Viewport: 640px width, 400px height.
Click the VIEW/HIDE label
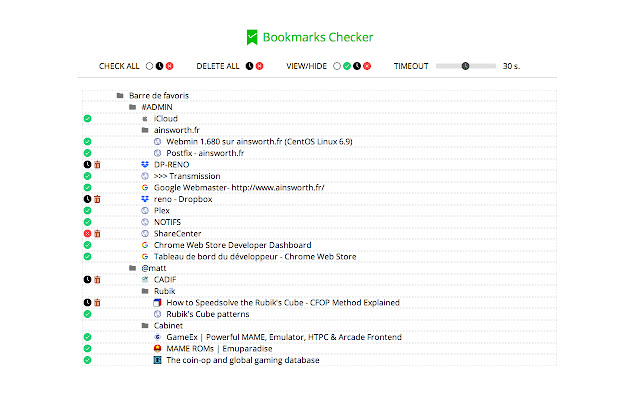pos(307,66)
